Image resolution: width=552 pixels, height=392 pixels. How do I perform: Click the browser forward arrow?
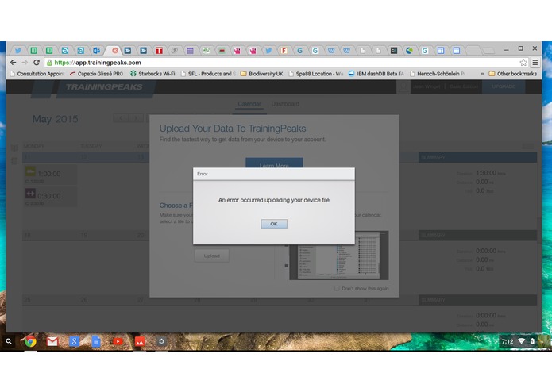(x=25, y=63)
